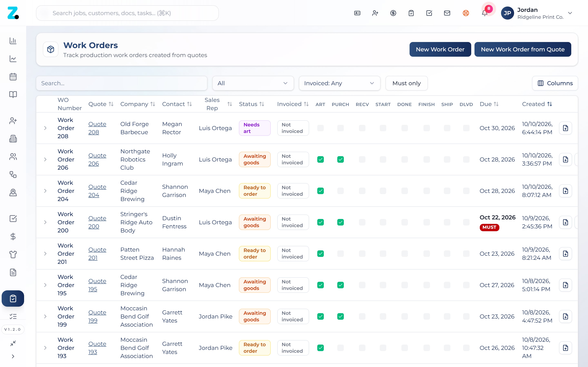Sort by the Company column header

[138, 104]
